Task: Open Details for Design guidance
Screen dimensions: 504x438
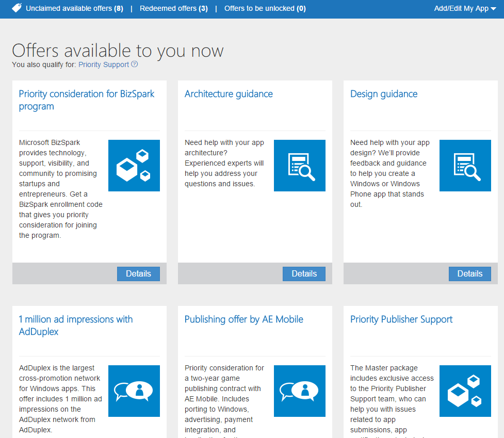Action: [x=469, y=274]
